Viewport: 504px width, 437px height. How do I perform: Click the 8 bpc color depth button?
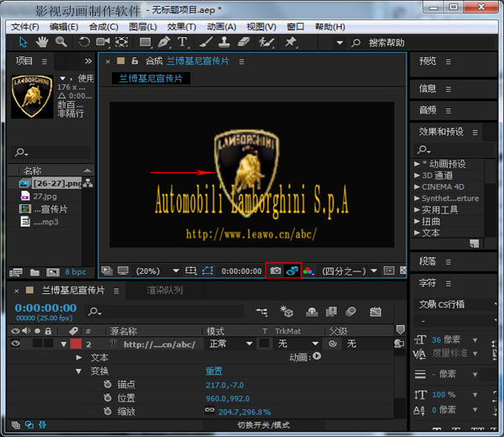pyautogui.click(x=76, y=272)
